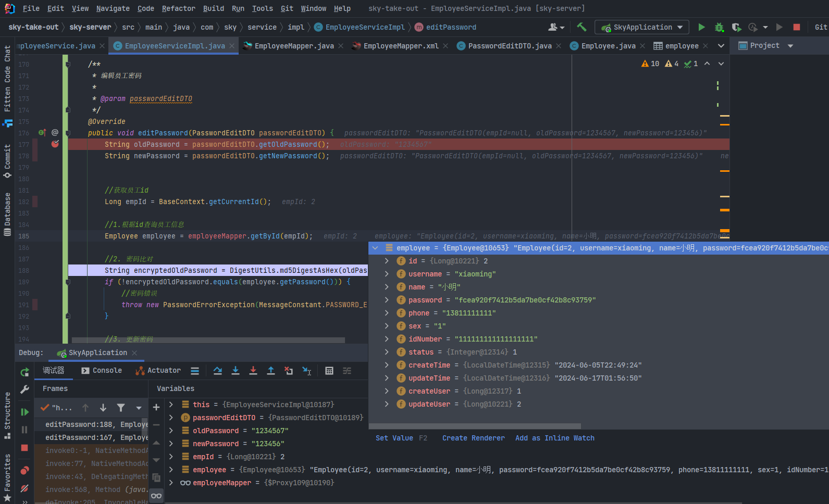Click the horizontal scrollbar in employee popup

pos(475,426)
